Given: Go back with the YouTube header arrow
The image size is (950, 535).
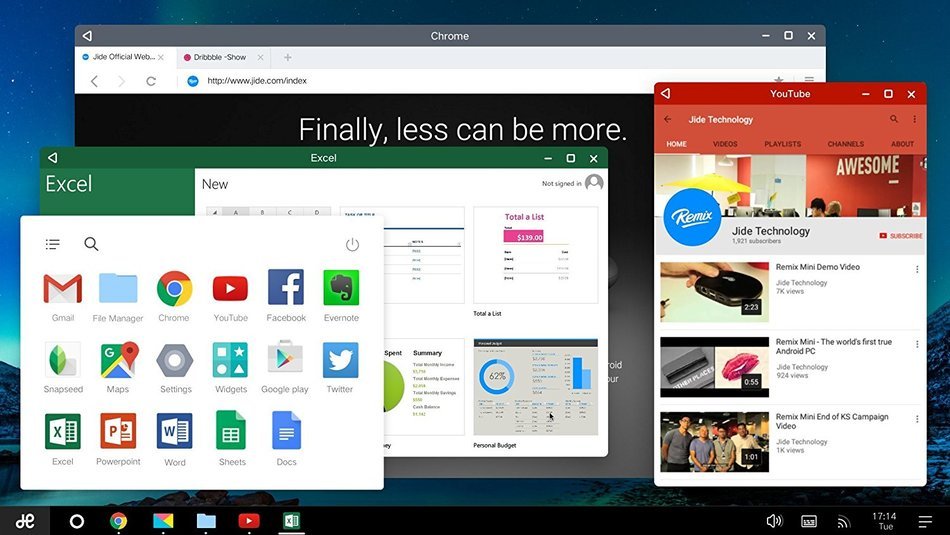Looking at the screenshot, I should (667, 119).
